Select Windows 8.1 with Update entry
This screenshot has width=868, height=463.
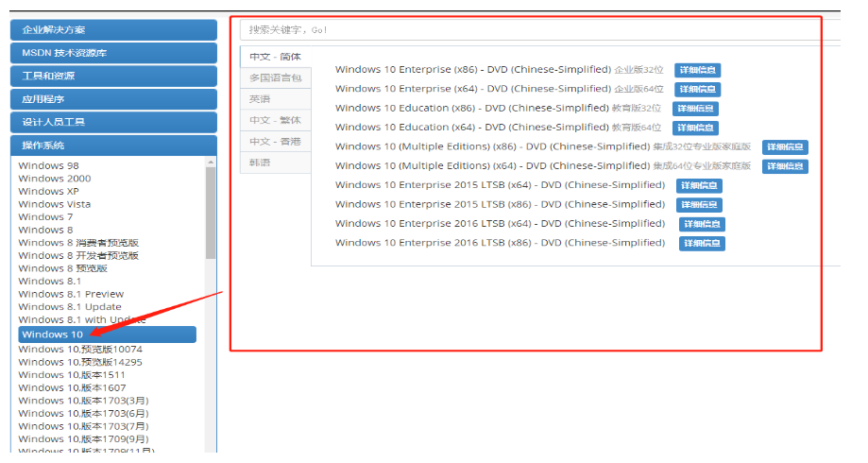[x=82, y=319]
